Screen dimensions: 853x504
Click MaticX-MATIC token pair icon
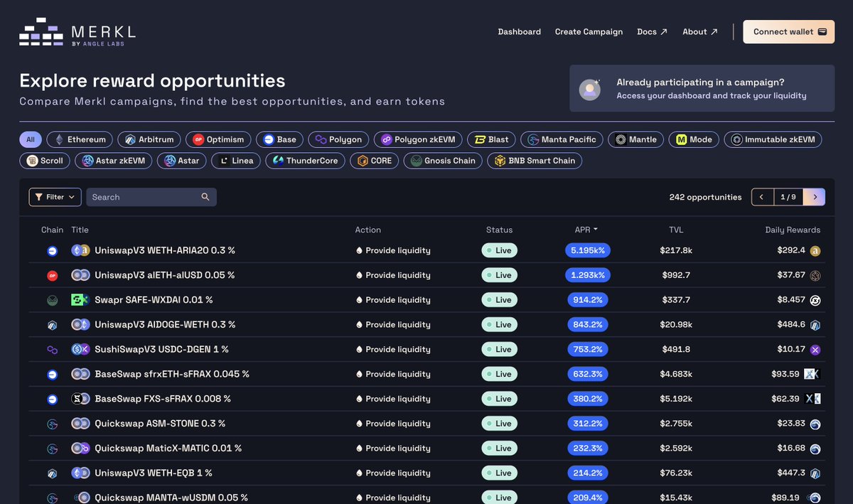point(80,449)
